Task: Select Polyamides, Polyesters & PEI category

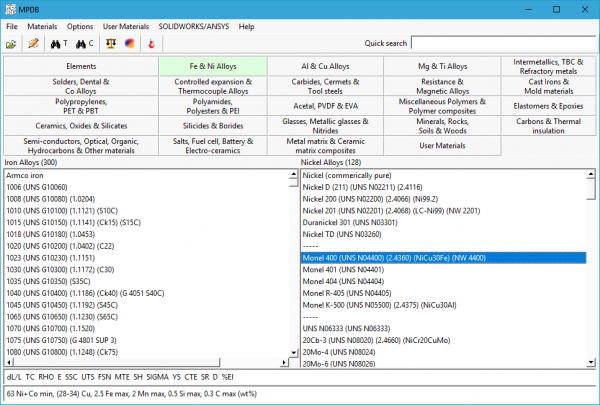Action: point(213,106)
